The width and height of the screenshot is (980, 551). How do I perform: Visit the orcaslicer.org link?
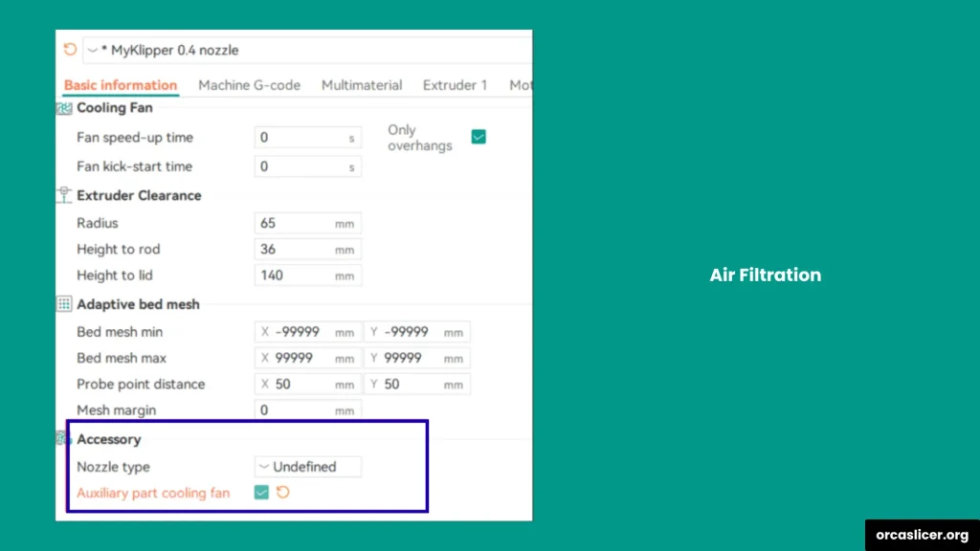click(924, 536)
